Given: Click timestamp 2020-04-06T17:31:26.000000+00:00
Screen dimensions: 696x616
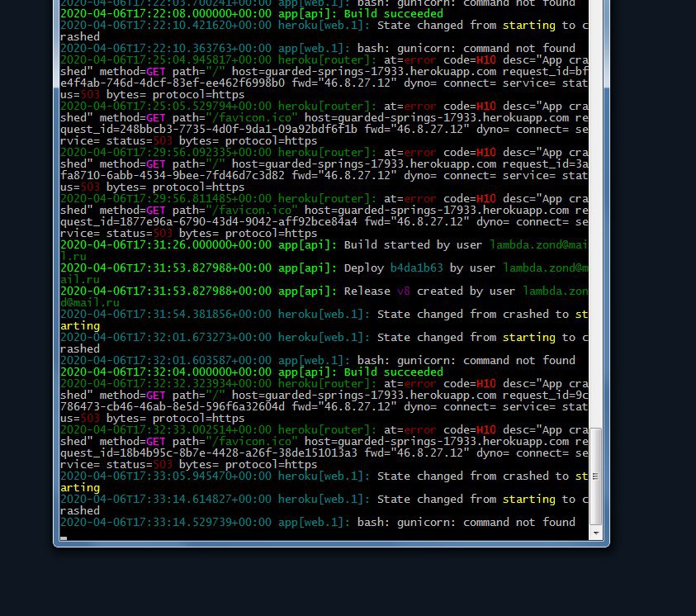Looking at the screenshot, I should tap(166, 245).
